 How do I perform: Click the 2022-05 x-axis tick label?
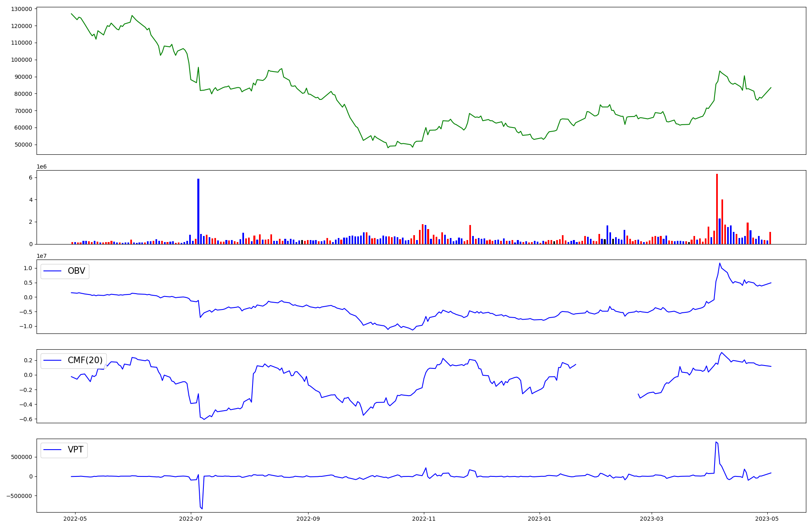point(75,519)
